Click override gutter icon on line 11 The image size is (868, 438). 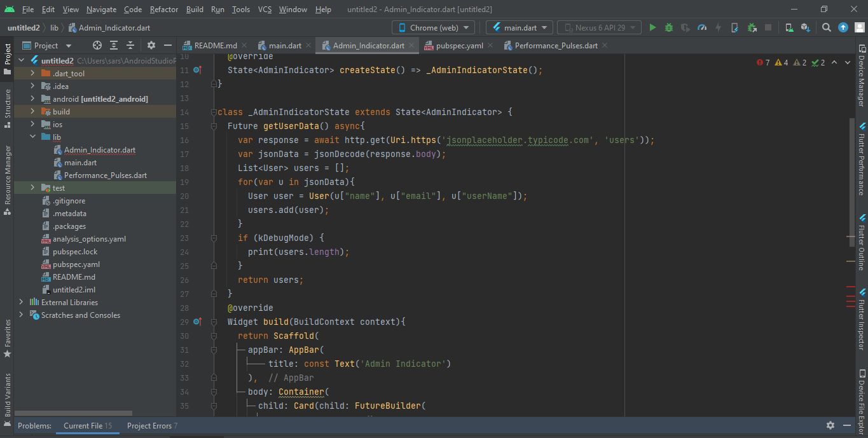point(197,70)
